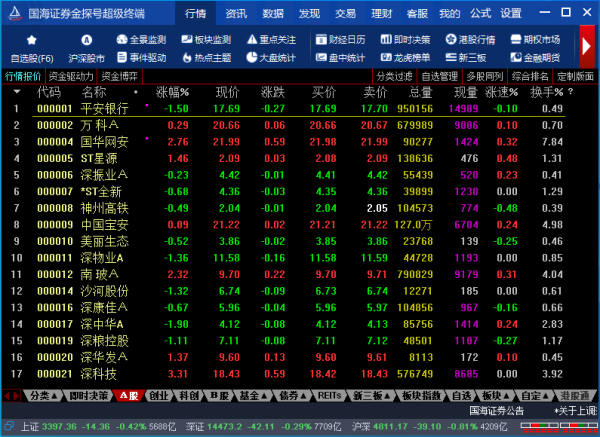Click 定制版面 button
This screenshot has width=600, height=437.
(x=575, y=77)
